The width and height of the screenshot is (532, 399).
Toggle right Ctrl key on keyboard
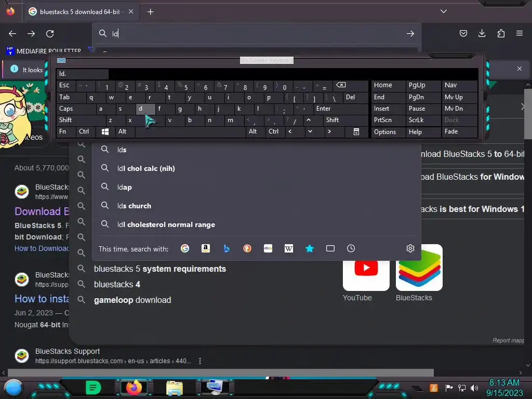(274, 131)
